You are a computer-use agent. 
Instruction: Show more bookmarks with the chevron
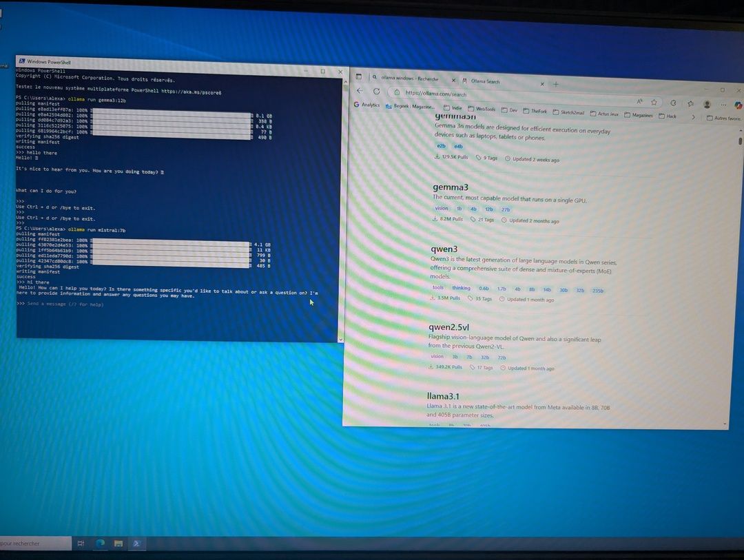click(x=693, y=116)
